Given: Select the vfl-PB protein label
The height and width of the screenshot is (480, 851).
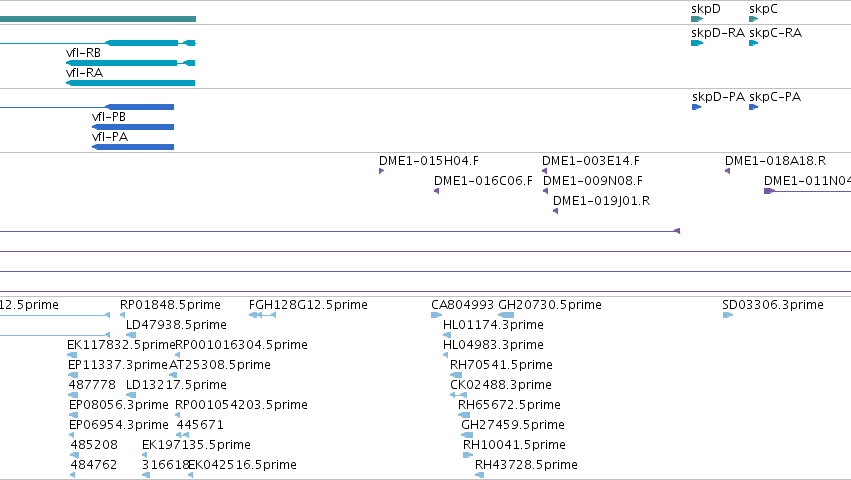Looking at the screenshot, I should [x=109, y=117].
